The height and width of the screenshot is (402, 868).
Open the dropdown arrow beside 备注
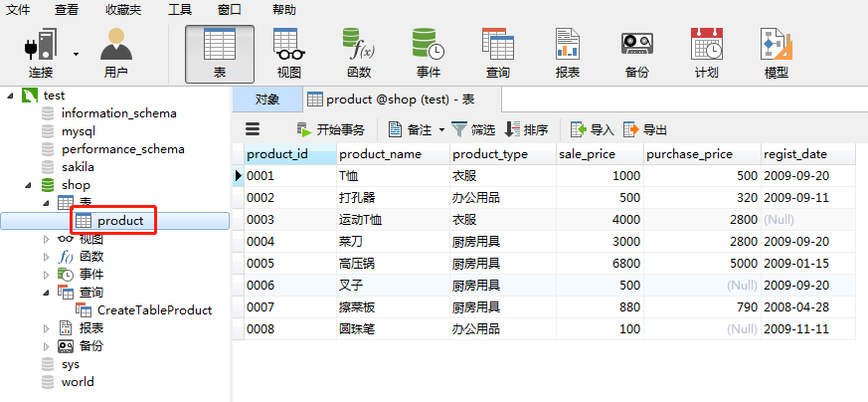[441, 130]
